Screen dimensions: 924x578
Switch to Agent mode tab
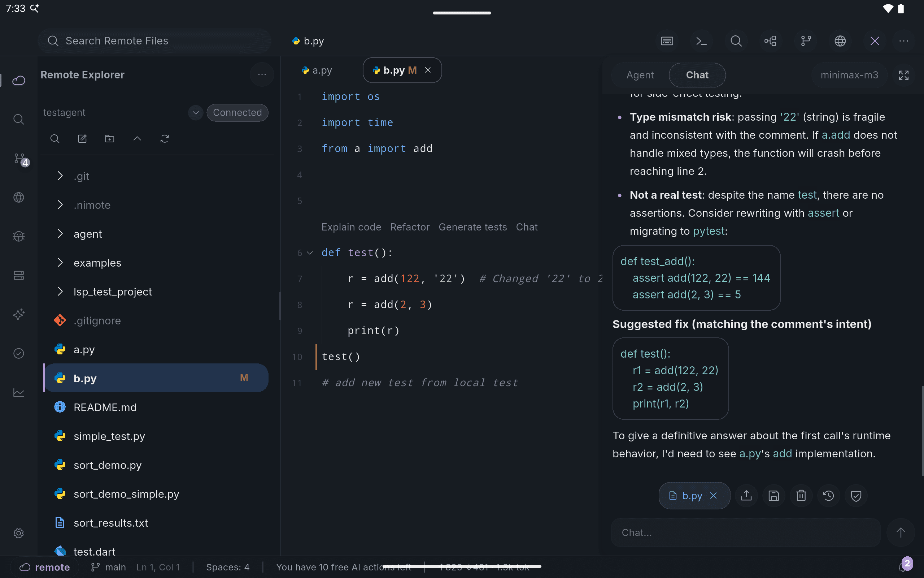[x=640, y=75]
